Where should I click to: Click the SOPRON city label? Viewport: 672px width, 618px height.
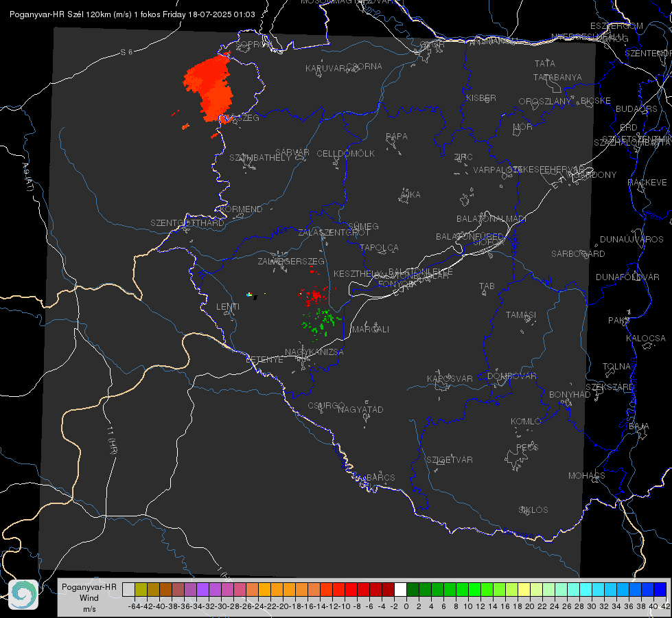click(253, 44)
